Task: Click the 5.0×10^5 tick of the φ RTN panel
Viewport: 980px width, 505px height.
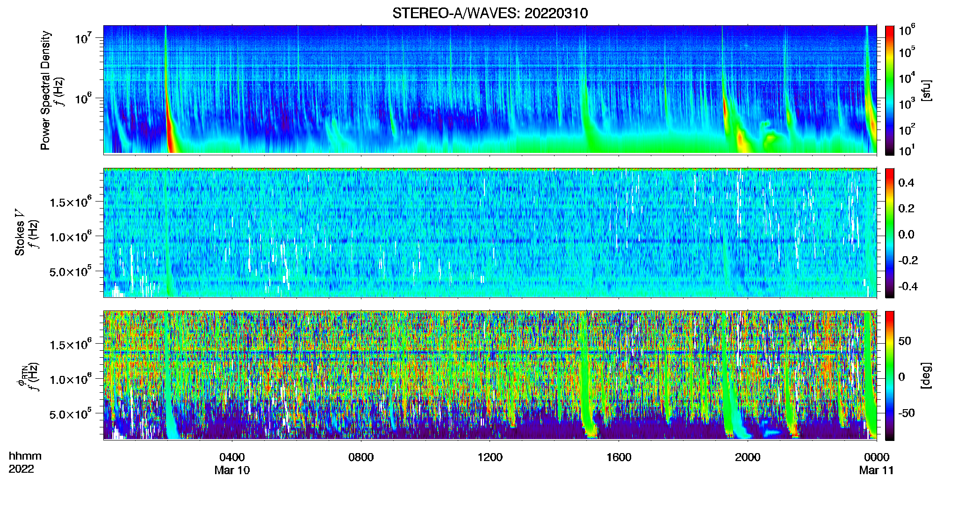Action: pyautogui.click(x=71, y=414)
